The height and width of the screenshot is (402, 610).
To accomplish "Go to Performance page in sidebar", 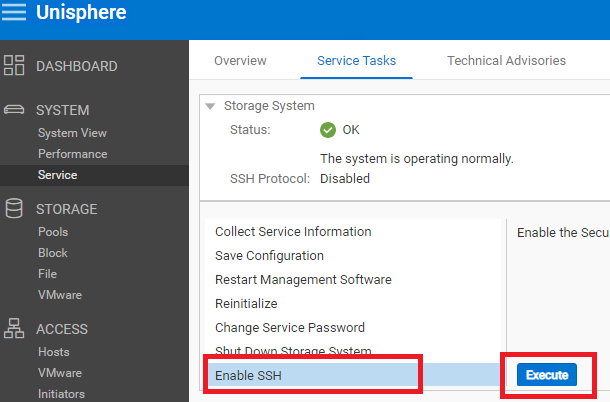I will (72, 154).
